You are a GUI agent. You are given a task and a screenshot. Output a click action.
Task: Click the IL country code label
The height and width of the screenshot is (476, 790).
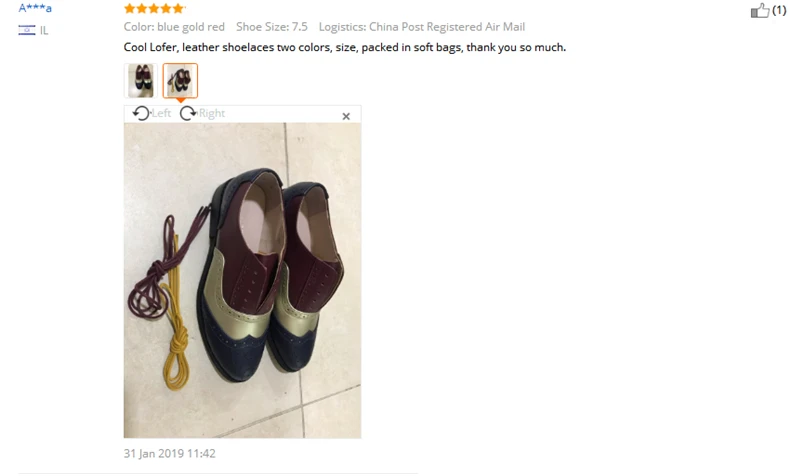pyautogui.click(x=44, y=31)
